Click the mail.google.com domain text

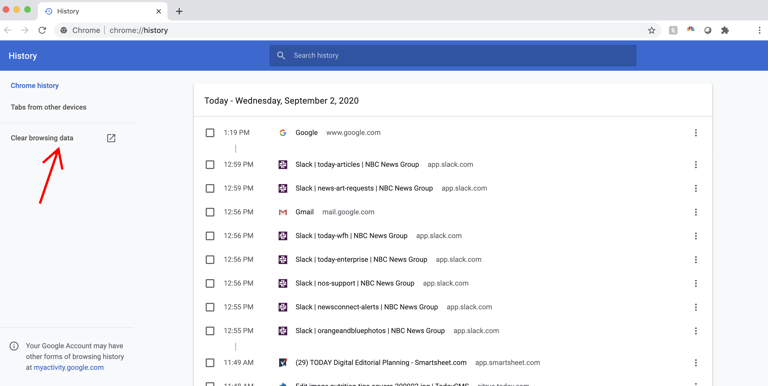coord(348,212)
